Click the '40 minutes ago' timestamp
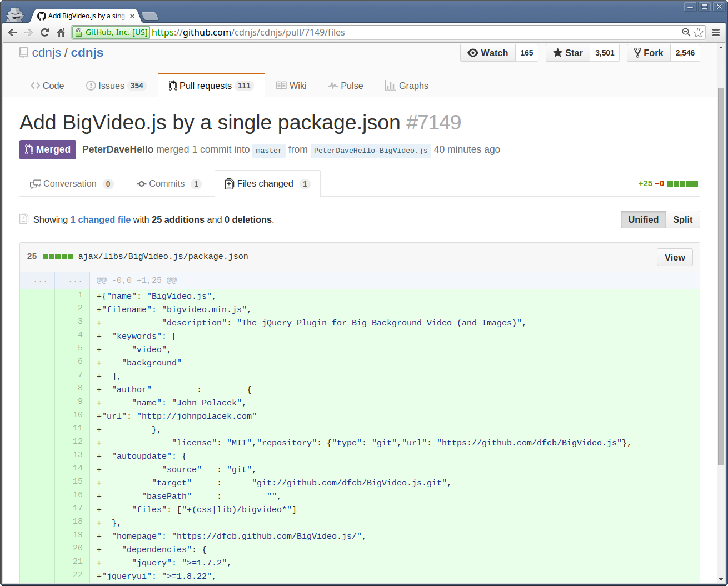728x586 pixels. pos(467,149)
